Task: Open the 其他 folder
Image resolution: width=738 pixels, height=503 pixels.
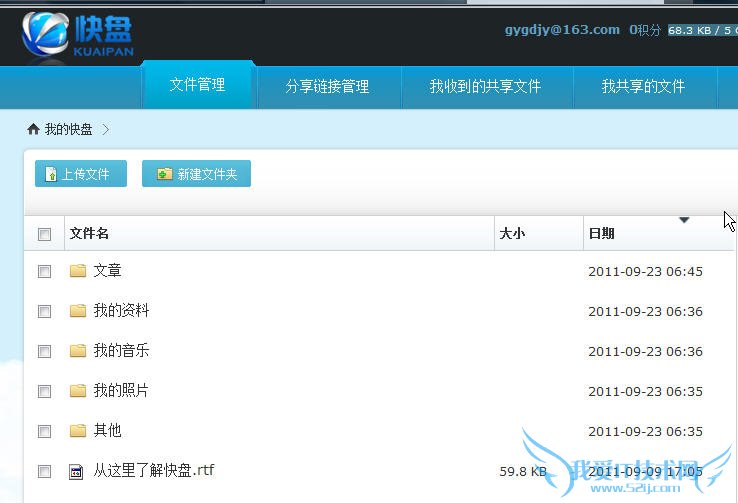Action: tap(107, 431)
